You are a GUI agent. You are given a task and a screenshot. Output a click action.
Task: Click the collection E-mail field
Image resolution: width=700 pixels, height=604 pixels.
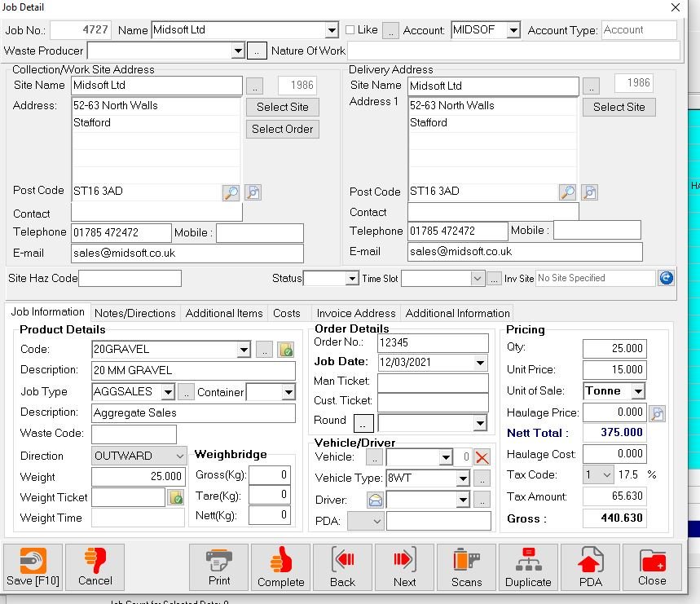point(187,254)
